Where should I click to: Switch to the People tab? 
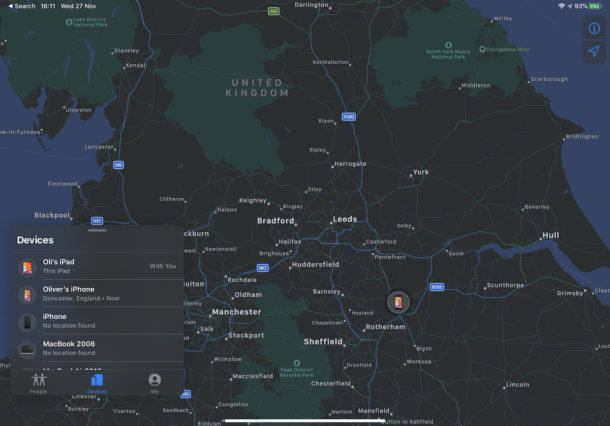[x=38, y=383]
